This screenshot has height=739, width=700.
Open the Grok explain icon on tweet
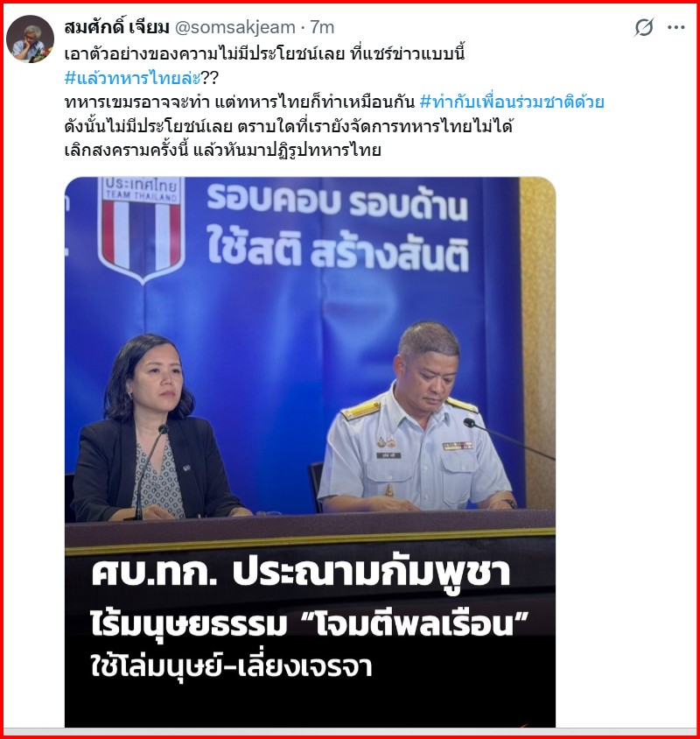643,27
